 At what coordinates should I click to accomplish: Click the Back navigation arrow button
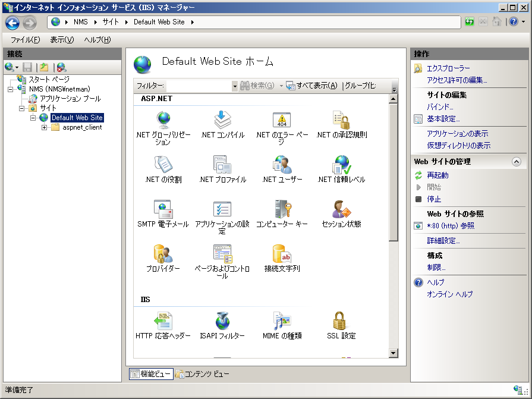coord(12,23)
